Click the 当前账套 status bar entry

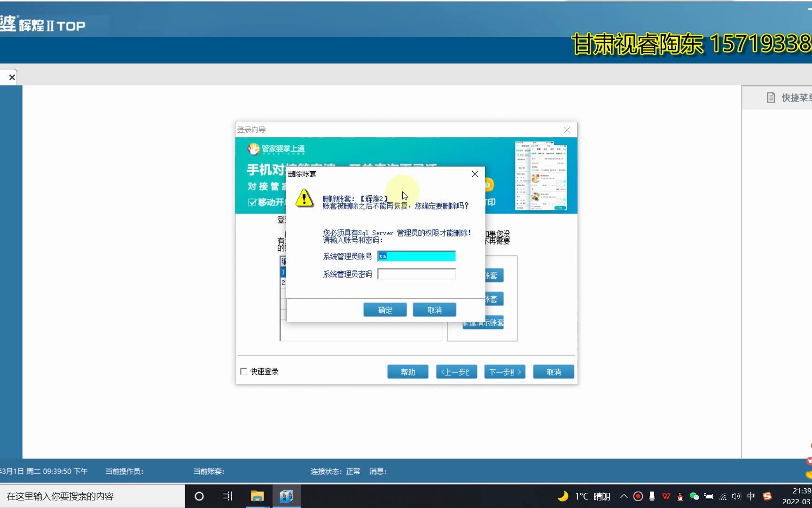tap(209, 471)
